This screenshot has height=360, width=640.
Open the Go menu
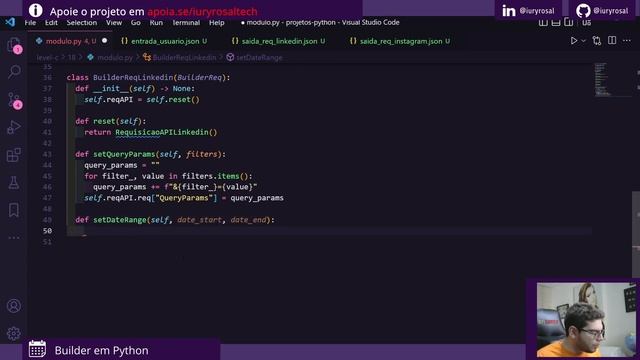[x=136, y=22]
